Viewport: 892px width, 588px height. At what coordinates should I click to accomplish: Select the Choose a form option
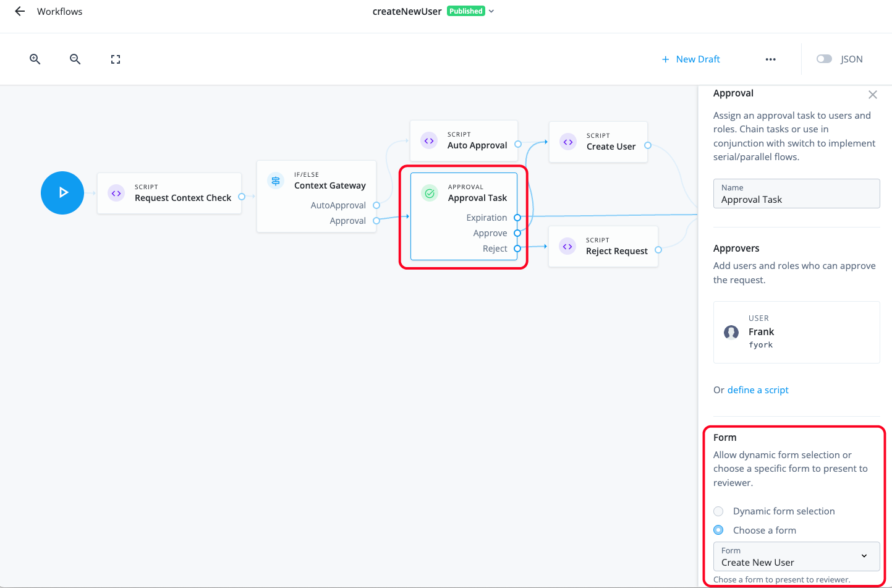[x=718, y=530]
